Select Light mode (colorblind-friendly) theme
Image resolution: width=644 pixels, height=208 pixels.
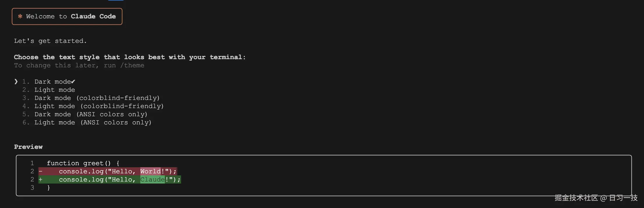(99, 106)
